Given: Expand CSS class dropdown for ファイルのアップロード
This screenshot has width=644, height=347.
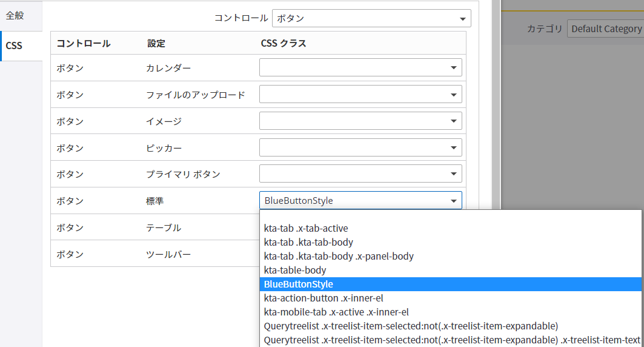Looking at the screenshot, I should 360,94.
